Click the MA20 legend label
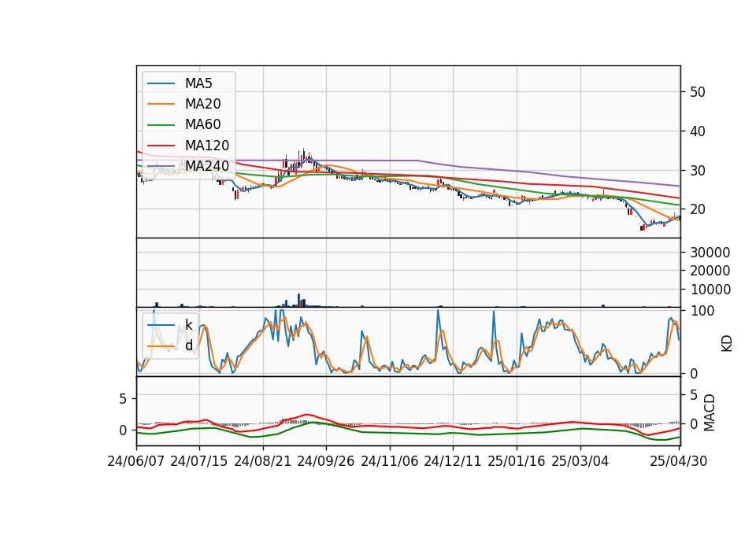Image resolution: width=756 pixels, height=543 pixels. (x=202, y=104)
